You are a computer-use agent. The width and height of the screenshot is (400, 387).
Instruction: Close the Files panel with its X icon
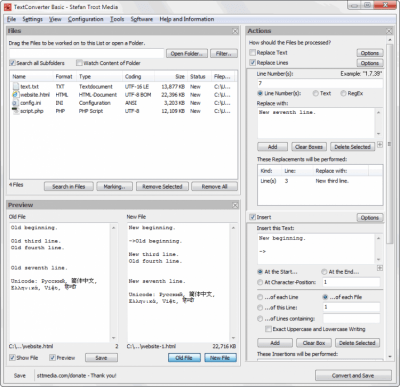pos(235,31)
